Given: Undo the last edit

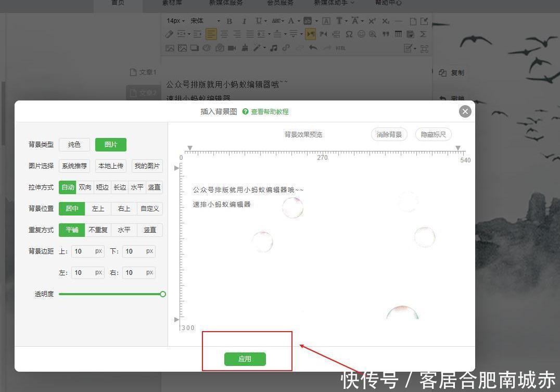Looking at the screenshot, I should (x=312, y=48).
